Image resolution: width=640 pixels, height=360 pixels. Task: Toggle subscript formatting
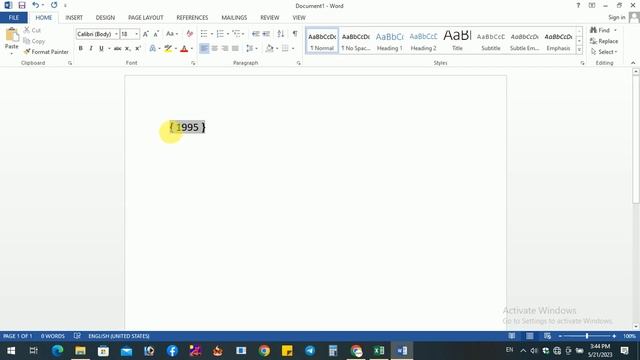(x=127, y=48)
